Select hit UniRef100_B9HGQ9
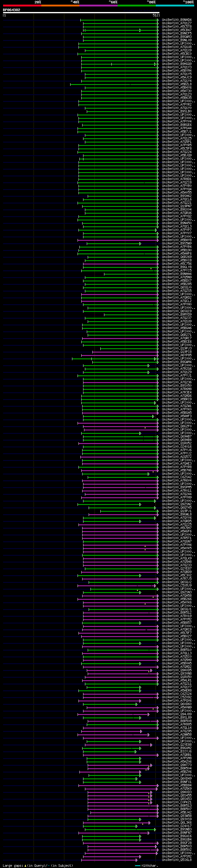 coord(177,64)
